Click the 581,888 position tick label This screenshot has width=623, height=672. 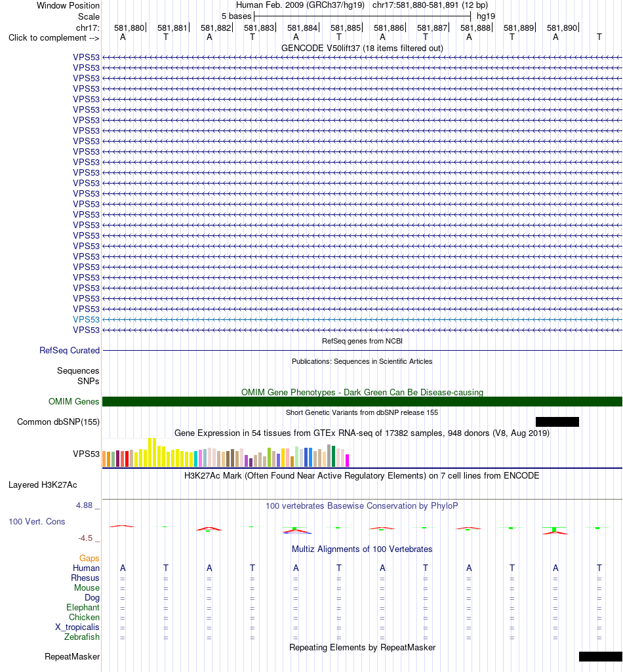[x=475, y=28]
